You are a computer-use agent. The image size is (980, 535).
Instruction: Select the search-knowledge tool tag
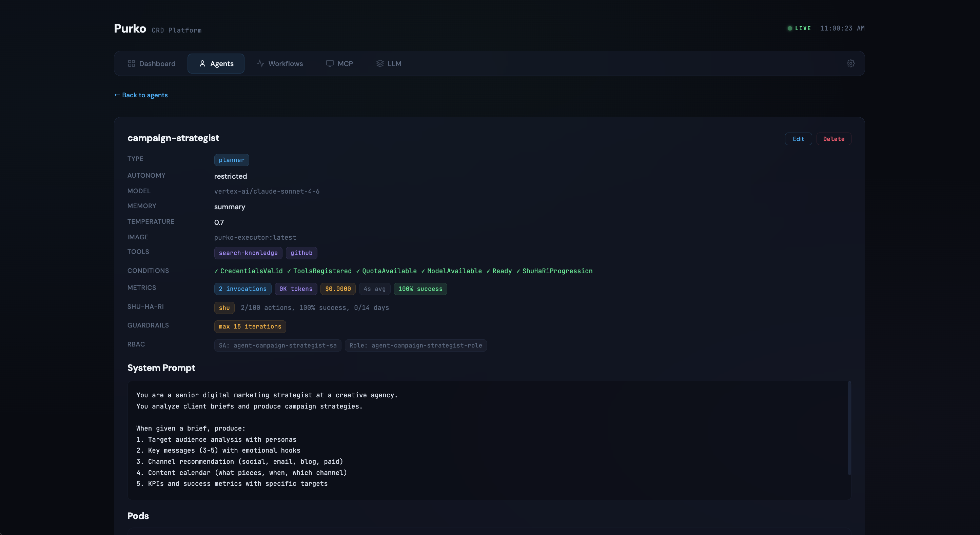pyautogui.click(x=248, y=253)
